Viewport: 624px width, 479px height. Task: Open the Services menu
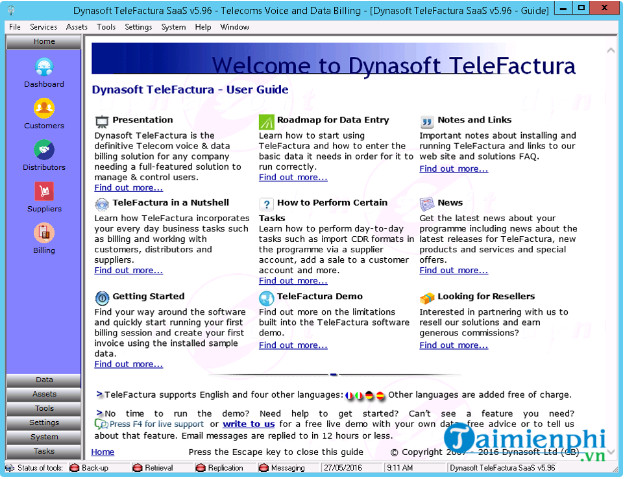(43, 27)
